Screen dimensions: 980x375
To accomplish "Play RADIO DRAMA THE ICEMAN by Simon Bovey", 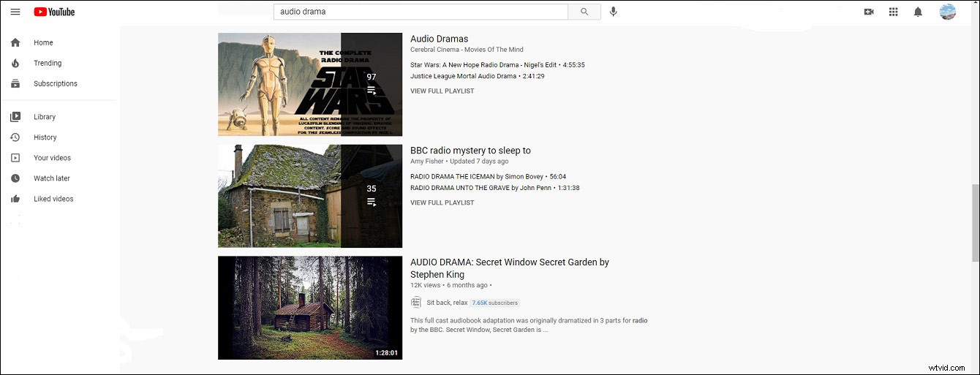I will pyautogui.click(x=488, y=177).
